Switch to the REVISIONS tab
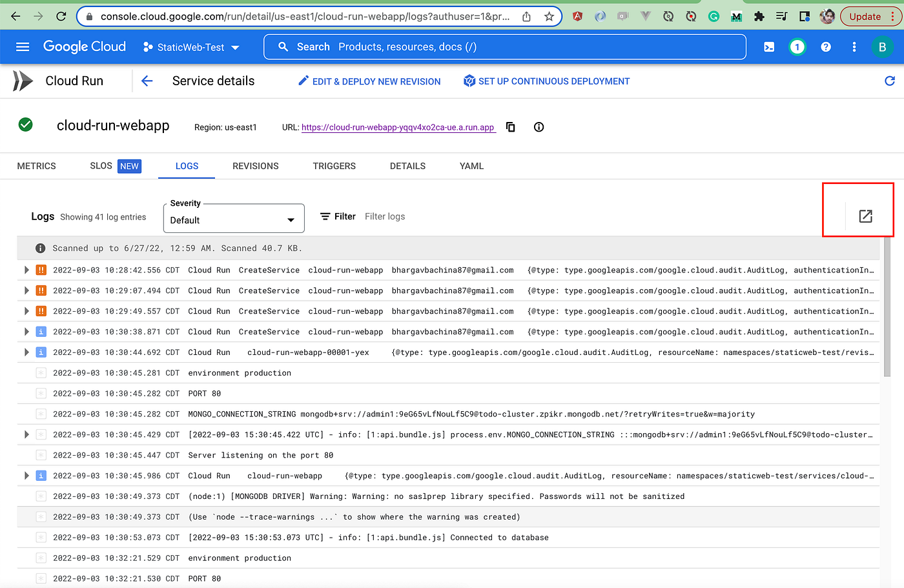The height and width of the screenshot is (588, 904). [x=255, y=166]
